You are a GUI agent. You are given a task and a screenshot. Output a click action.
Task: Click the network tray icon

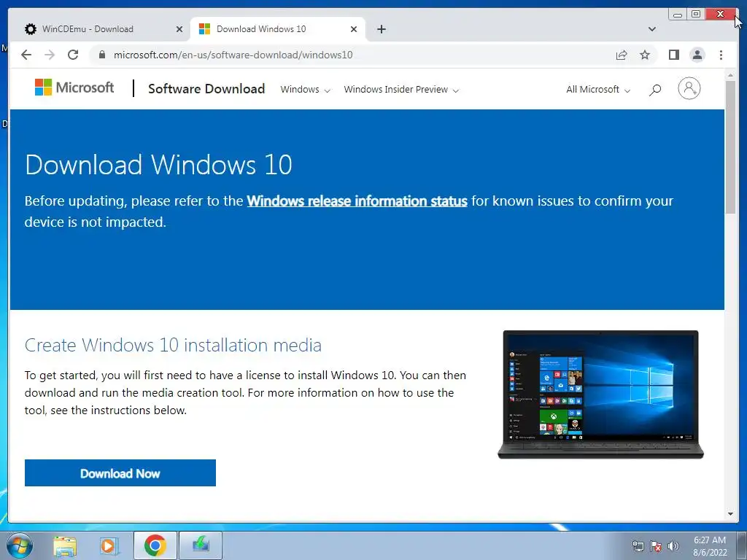click(x=638, y=546)
